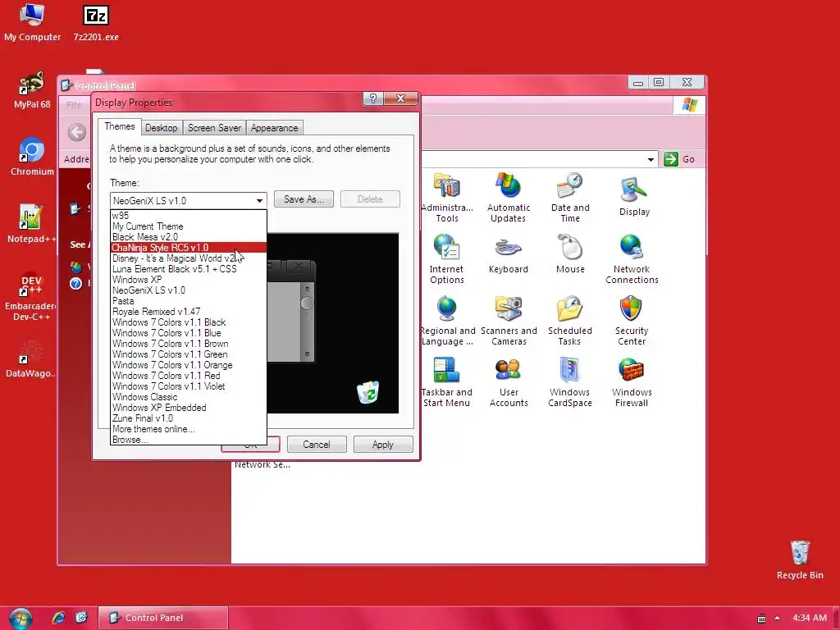Select MyPal 68 desktop shortcut

click(32, 90)
